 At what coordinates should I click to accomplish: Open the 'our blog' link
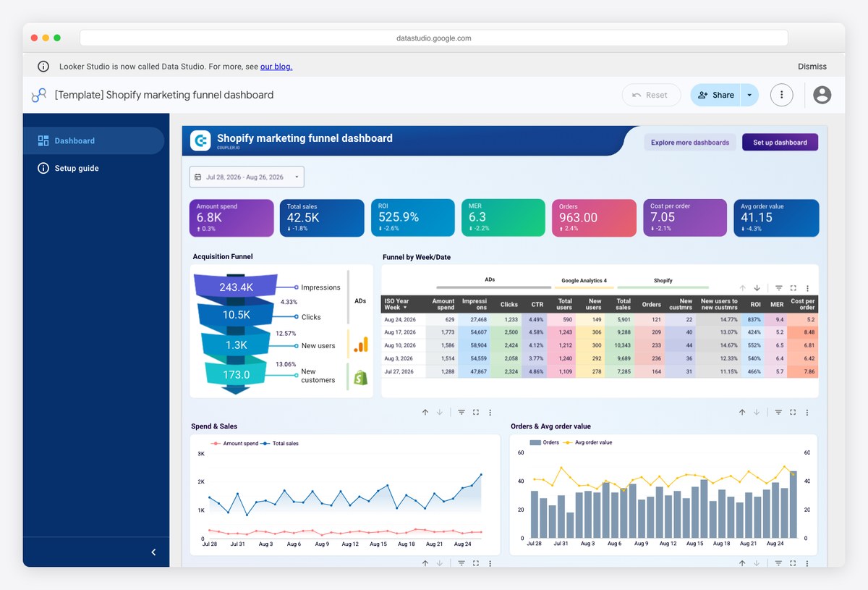click(276, 67)
